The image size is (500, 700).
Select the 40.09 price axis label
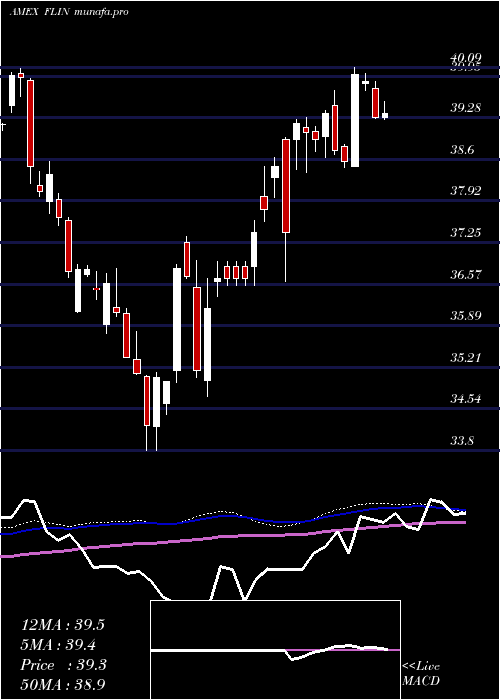[x=466, y=58]
